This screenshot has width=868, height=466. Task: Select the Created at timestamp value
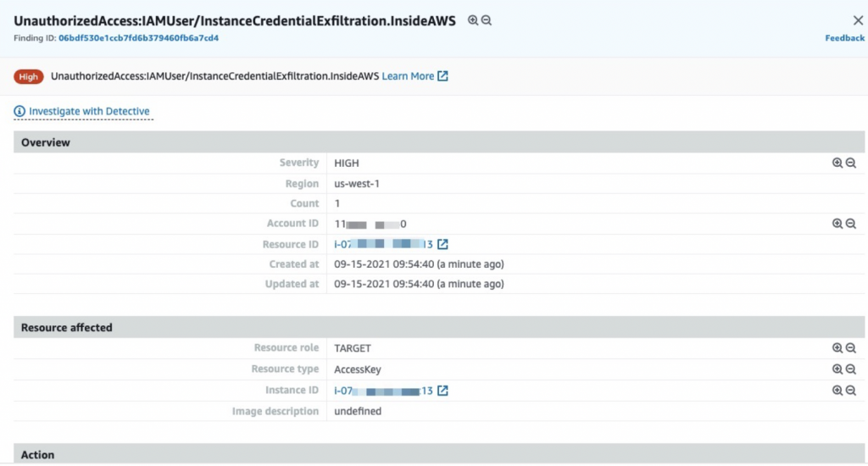coord(419,264)
